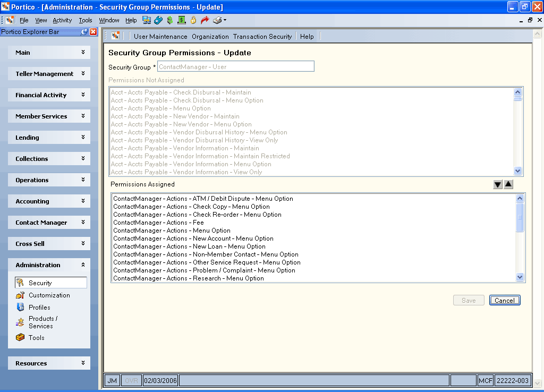The image size is (544, 392).
Task: Click the blue card-swipe icon in toolbar
Action: click(x=158, y=20)
